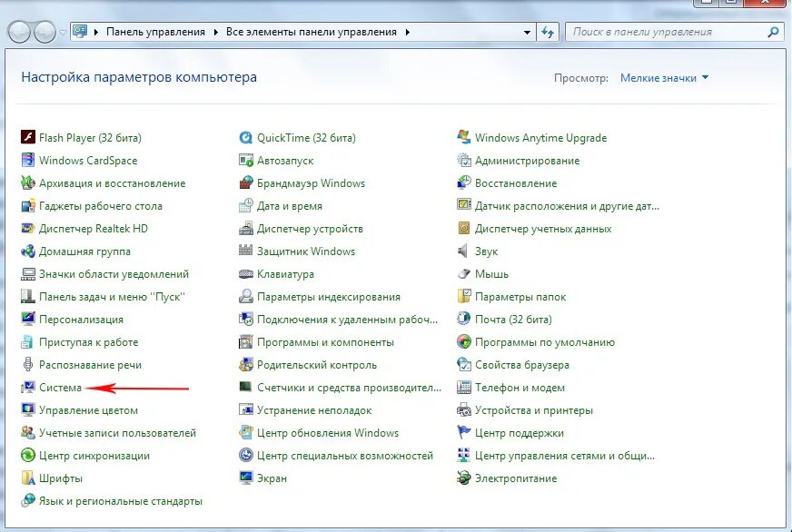
Task: Open the Устранение неполадок link
Action: pyautogui.click(x=314, y=410)
